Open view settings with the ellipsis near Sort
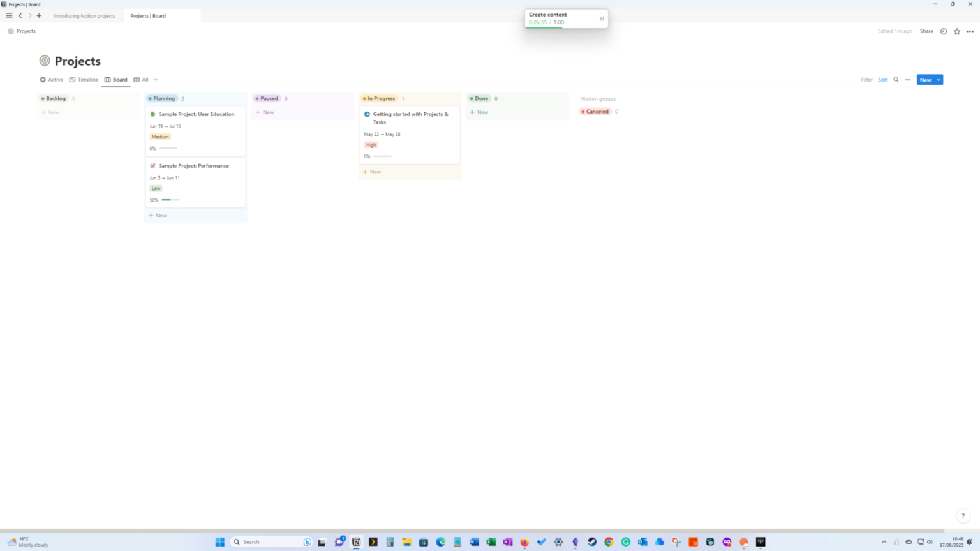Viewport: 980px width, 551px height. (907, 80)
